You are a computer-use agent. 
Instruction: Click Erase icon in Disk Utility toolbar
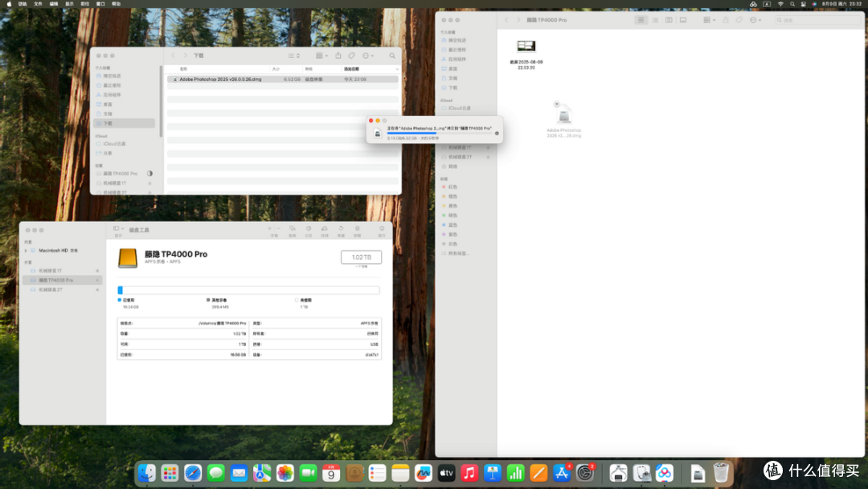pos(325,228)
